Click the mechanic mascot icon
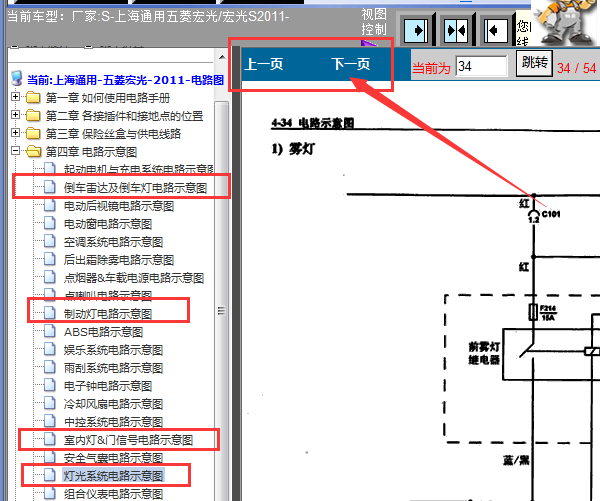 click(566, 22)
